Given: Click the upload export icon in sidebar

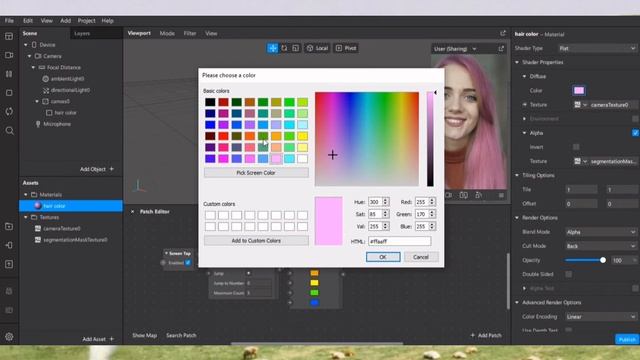Looking at the screenshot, I should tap(9, 264).
